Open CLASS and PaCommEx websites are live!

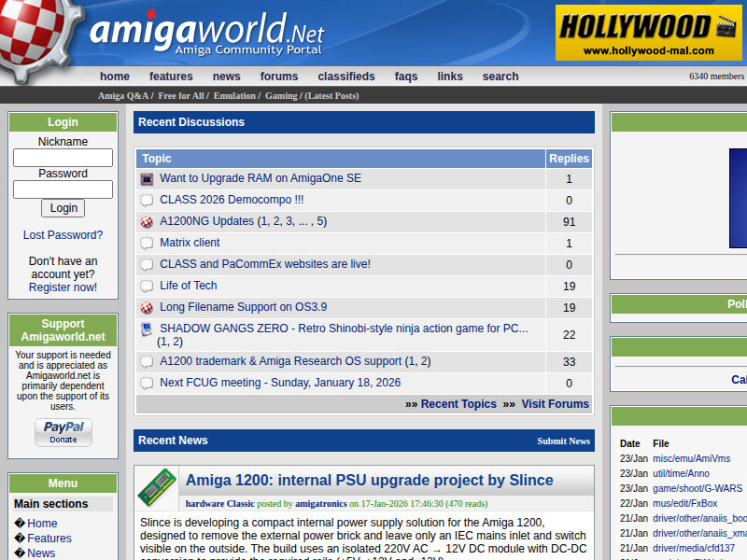coord(265,264)
